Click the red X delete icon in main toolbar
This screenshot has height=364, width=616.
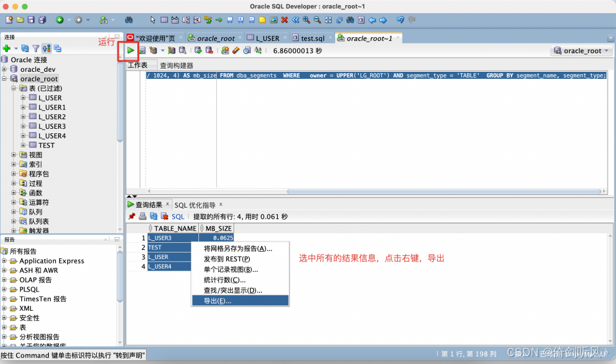(x=284, y=20)
